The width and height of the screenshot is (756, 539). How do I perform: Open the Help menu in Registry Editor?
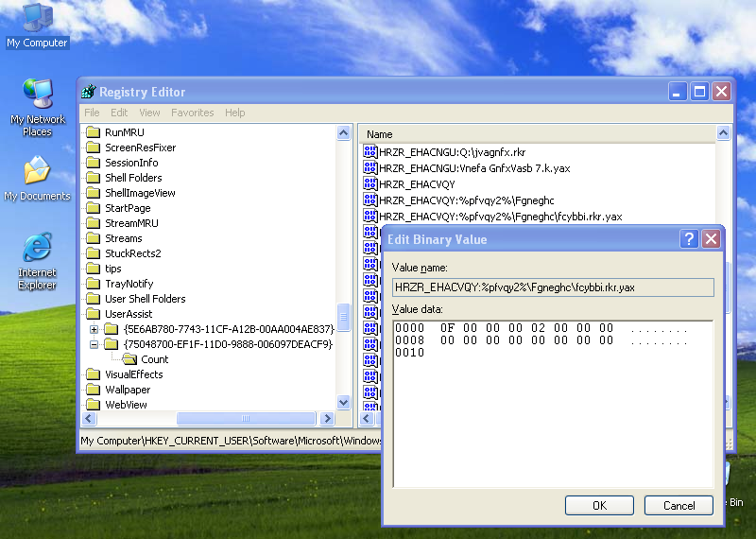tap(234, 113)
